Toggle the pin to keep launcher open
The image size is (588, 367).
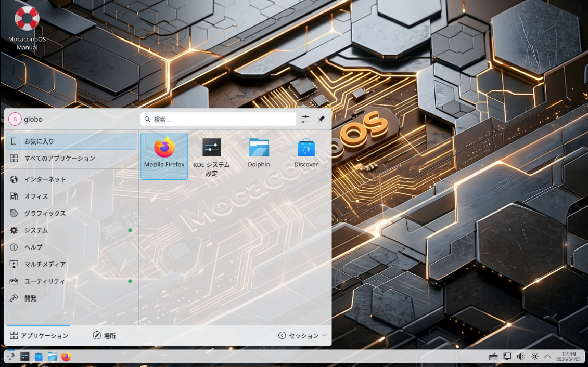pyautogui.click(x=321, y=120)
